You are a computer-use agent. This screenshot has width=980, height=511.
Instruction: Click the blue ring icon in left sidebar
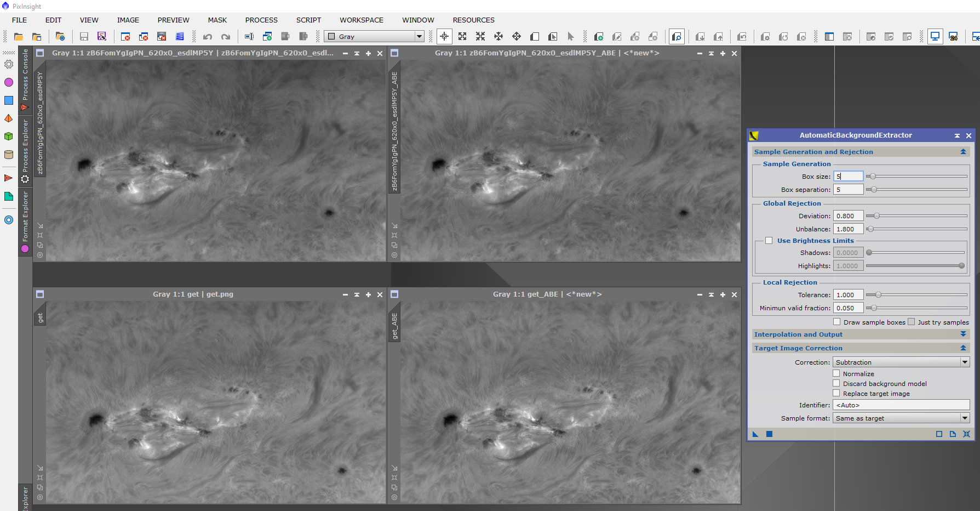pos(9,220)
